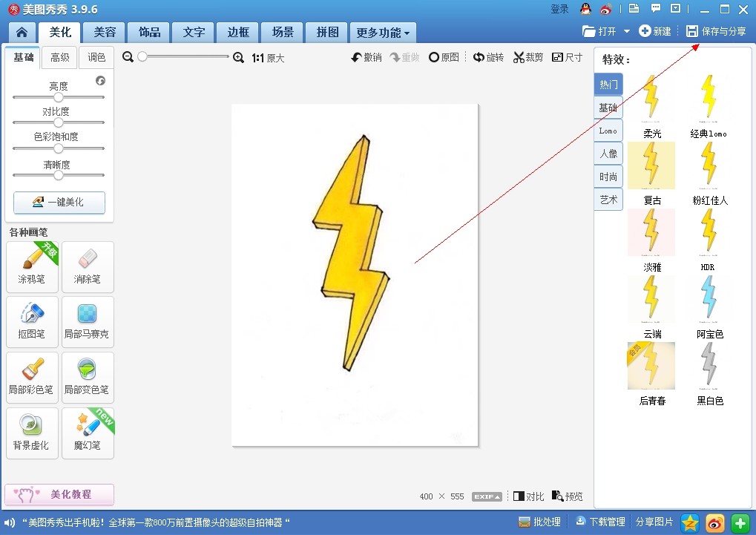Apply 一键美化 one-click beautify
Image resolution: width=756 pixels, height=535 pixels.
tap(59, 202)
